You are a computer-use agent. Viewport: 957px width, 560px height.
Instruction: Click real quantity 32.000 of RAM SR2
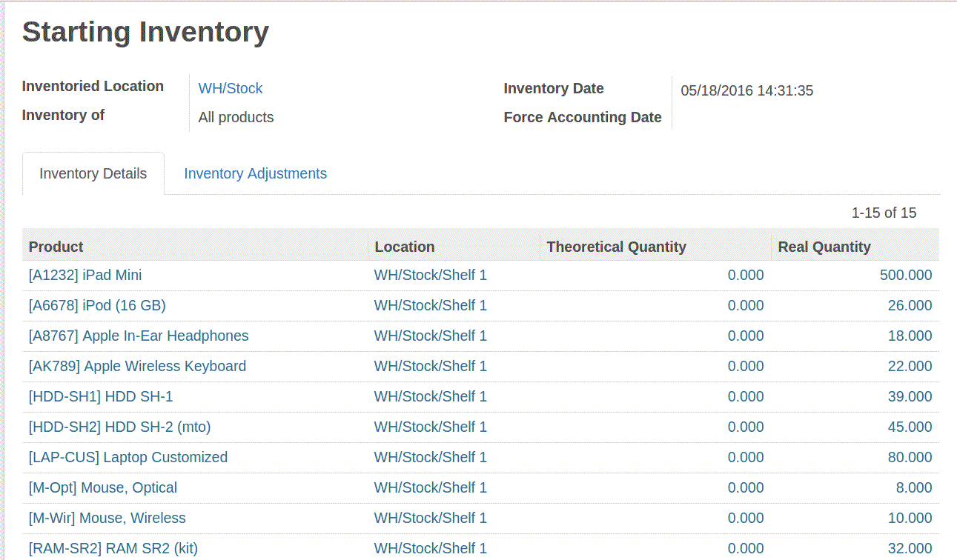(x=910, y=549)
